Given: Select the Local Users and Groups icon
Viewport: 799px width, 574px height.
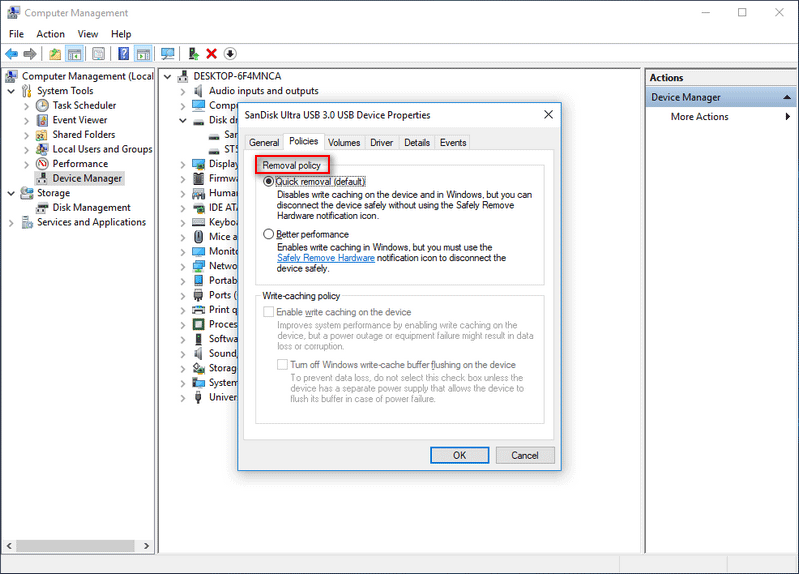Looking at the screenshot, I should coord(42,149).
